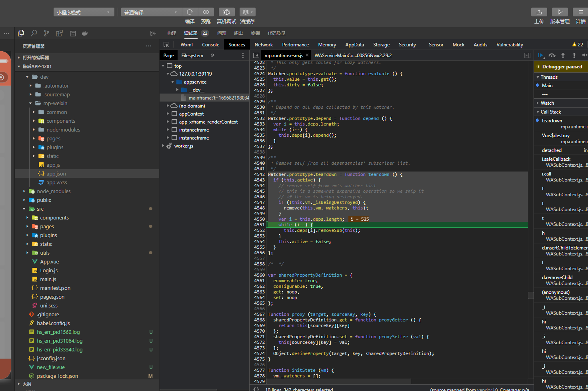Open the 小程序模式 mode dropdown
Screen dimensions: 588x391
click(x=84, y=12)
